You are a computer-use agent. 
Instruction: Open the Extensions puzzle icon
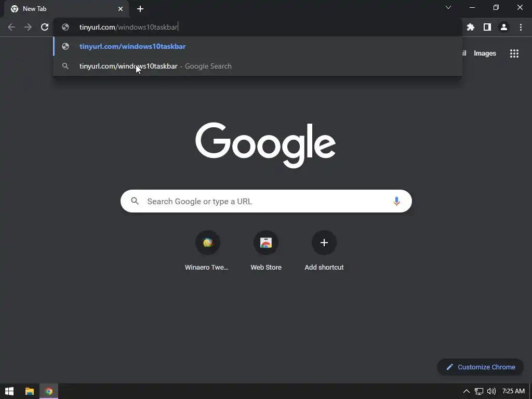click(471, 27)
